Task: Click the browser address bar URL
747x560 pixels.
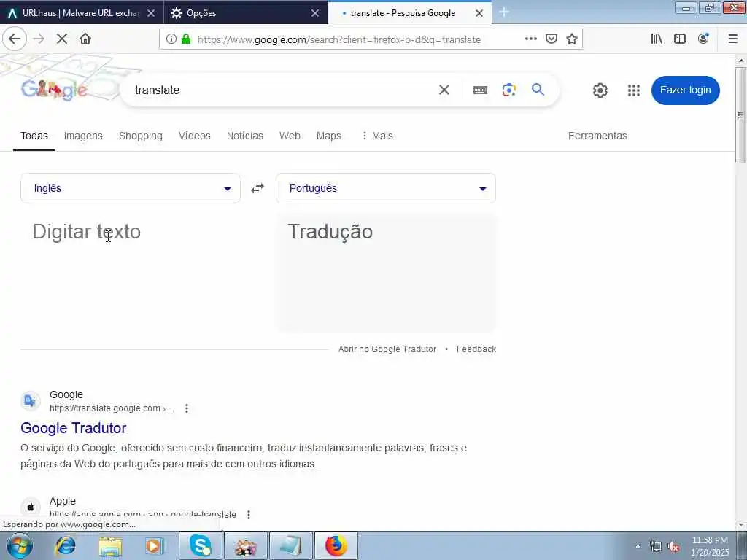Action: click(x=339, y=39)
